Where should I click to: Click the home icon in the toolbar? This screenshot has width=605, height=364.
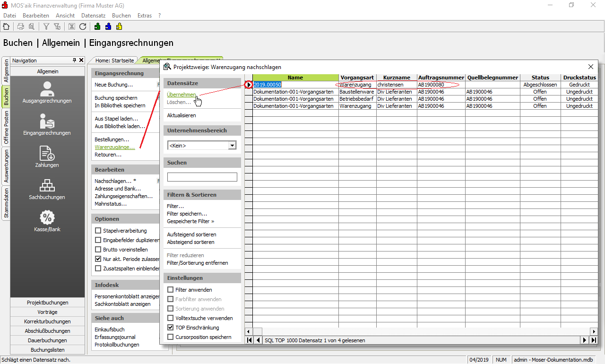6,27
